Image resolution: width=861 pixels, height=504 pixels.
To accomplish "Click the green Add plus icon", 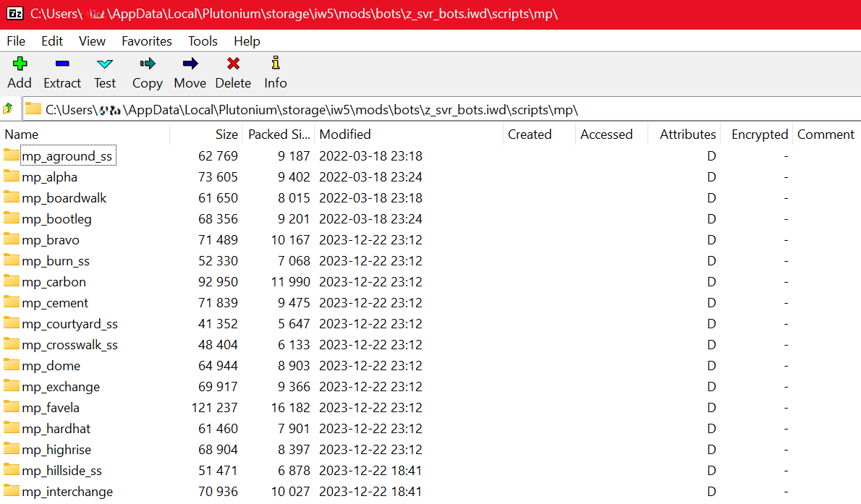I will point(20,64).
